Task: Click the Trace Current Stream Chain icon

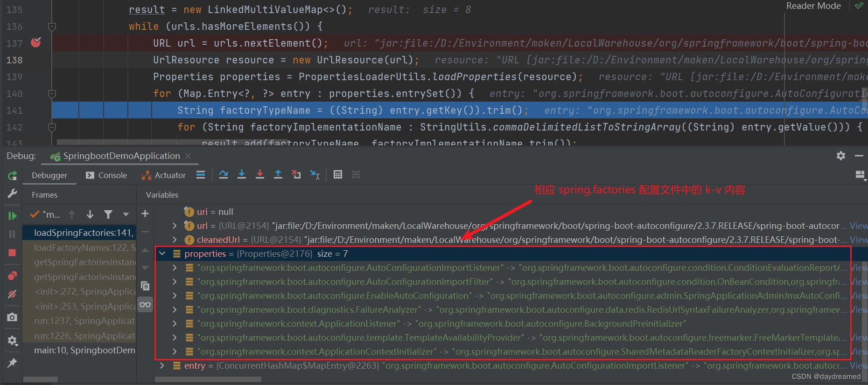Action: tap(356, 175)
